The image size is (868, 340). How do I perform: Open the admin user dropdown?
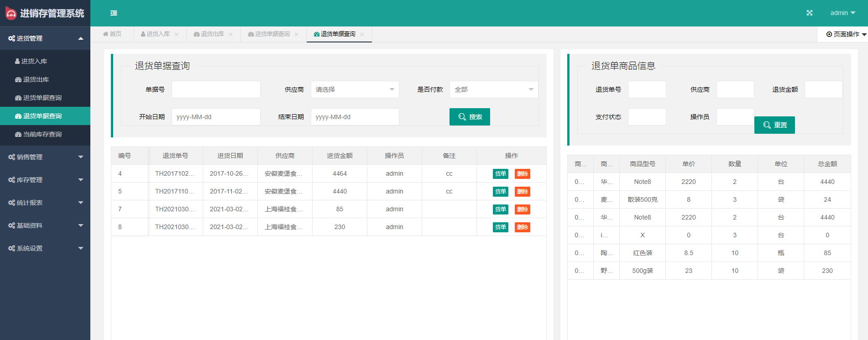[842, 13]
